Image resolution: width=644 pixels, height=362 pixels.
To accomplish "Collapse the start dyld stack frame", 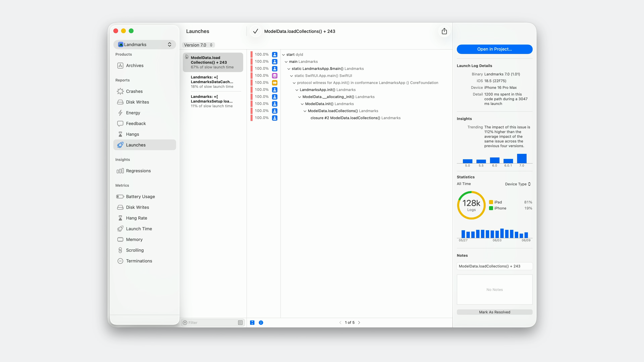I will [283, 55].
